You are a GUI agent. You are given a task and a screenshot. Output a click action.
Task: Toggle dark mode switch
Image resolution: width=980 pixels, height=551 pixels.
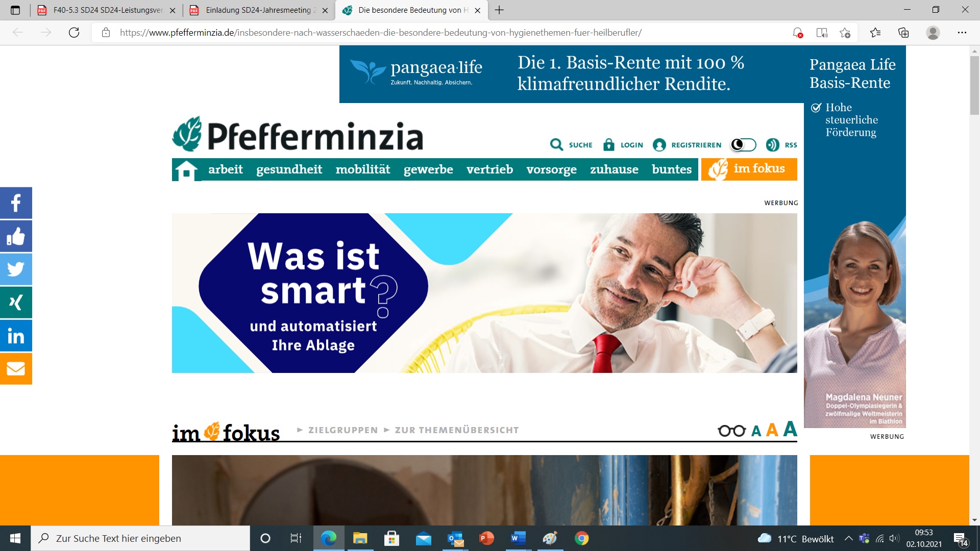[x=743, y=145]
